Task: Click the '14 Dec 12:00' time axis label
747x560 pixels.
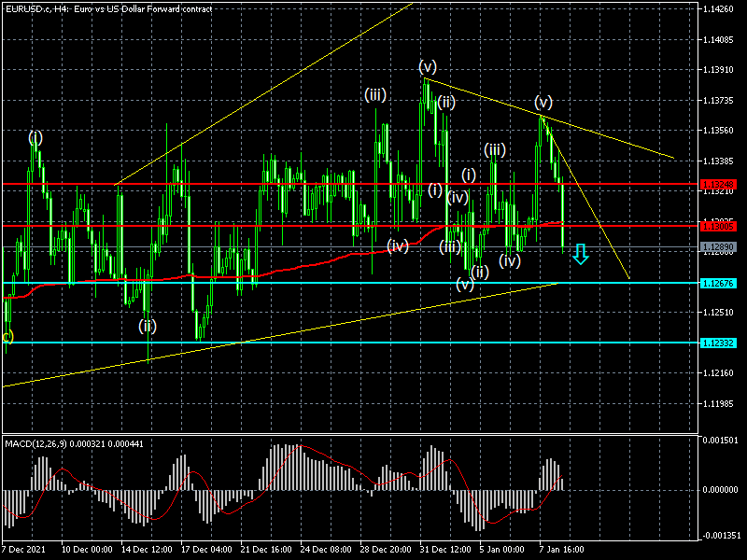Action: tap(147, 549)
